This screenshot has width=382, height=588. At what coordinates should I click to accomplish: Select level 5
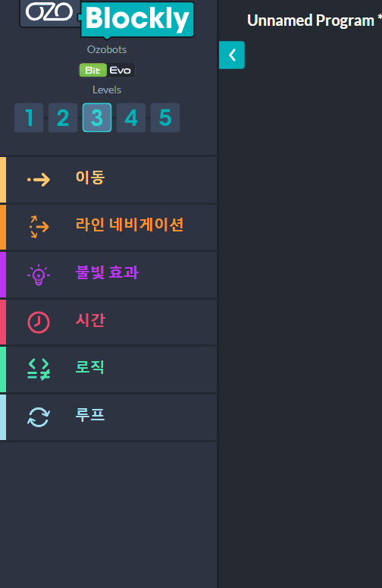(165, 118)
